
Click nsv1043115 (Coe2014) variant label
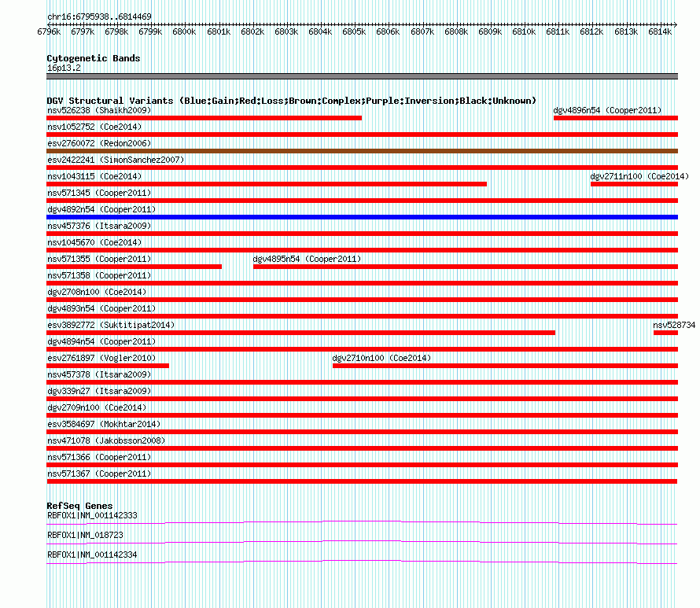click(x=94, y=176)
